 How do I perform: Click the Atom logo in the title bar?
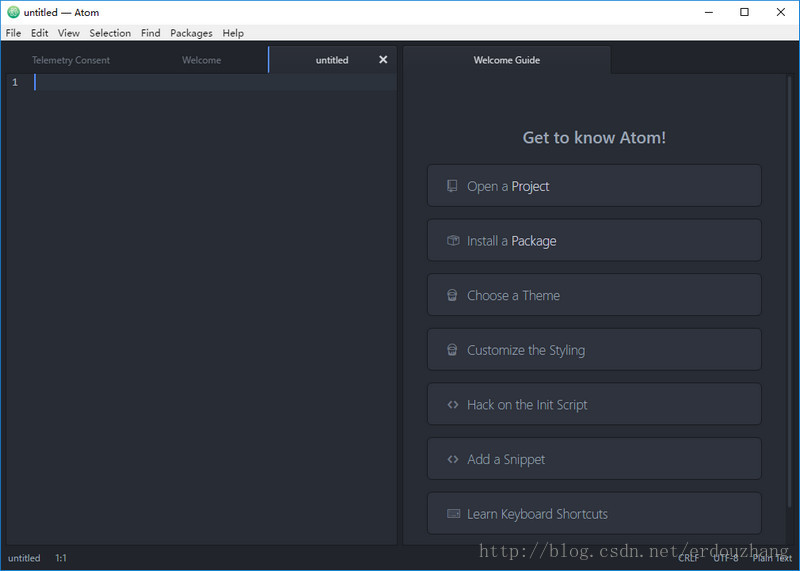tap(13, 12)
